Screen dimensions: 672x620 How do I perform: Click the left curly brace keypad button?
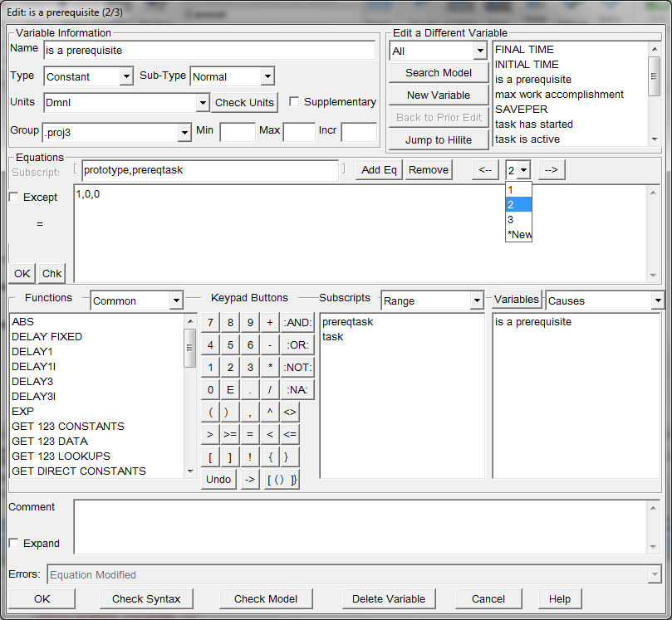click(x=271, y=456)
